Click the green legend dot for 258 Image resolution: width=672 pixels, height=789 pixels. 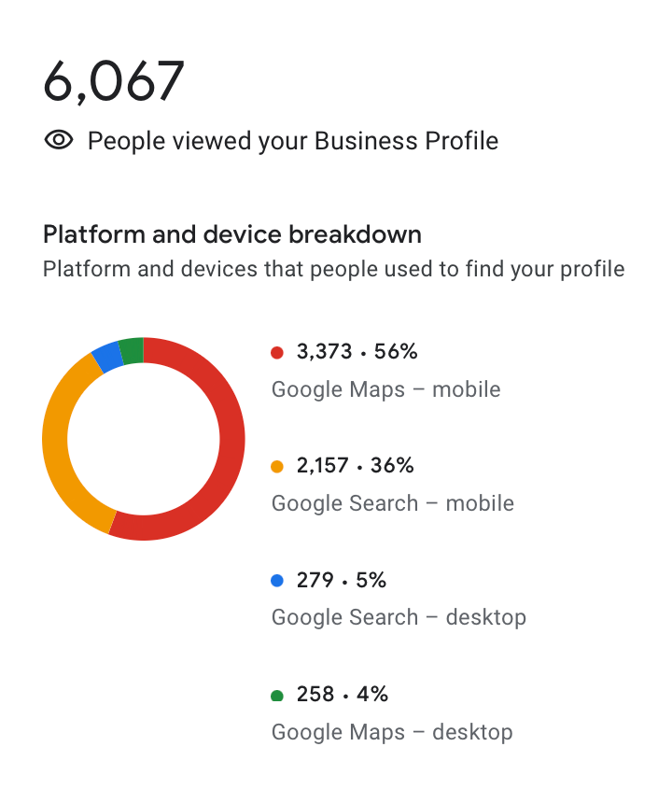coord(276,696)
